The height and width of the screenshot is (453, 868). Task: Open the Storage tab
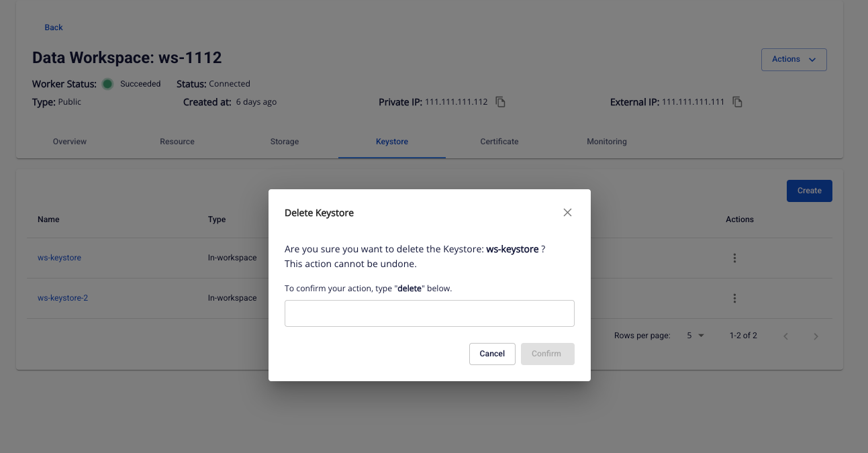click(x=285, y=142)
